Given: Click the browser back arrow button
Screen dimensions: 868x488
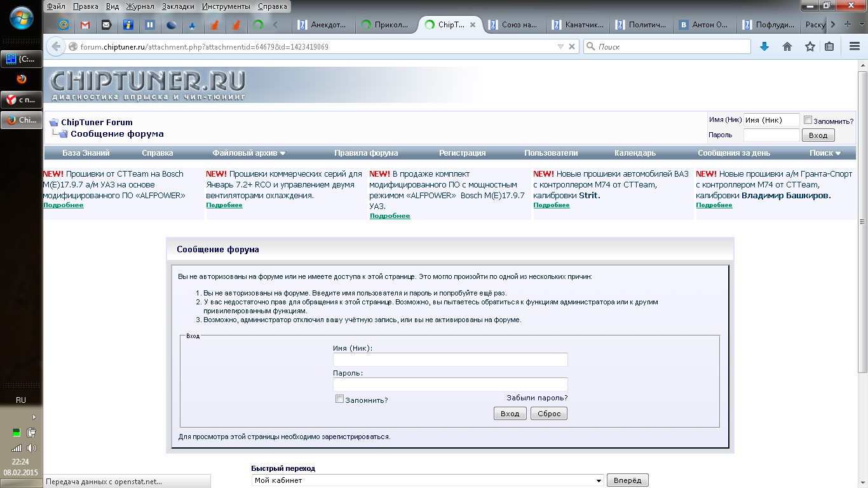Looking at the screenshot, I should tap(57, 46).
